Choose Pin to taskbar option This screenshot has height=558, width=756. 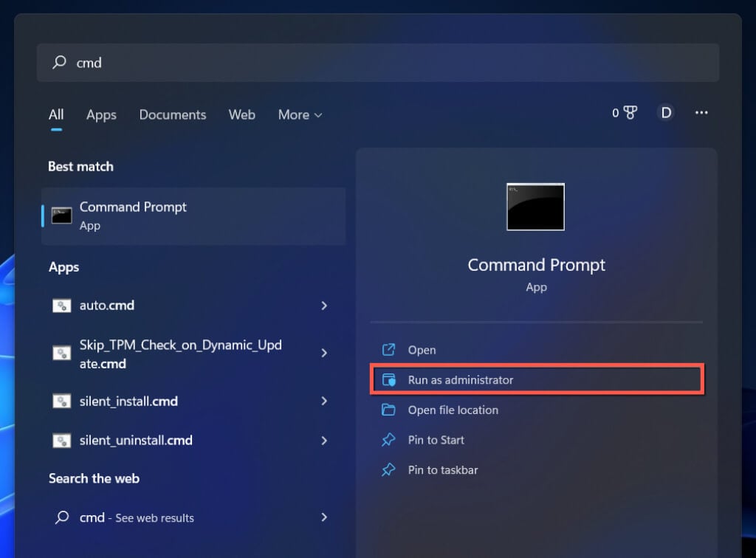click(442, 470)
